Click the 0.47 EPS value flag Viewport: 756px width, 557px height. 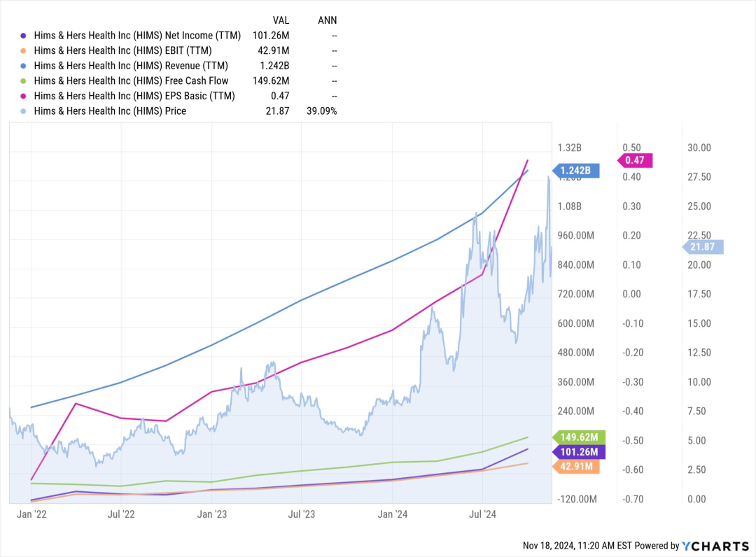pyautogui.click(x=635, y=160)
